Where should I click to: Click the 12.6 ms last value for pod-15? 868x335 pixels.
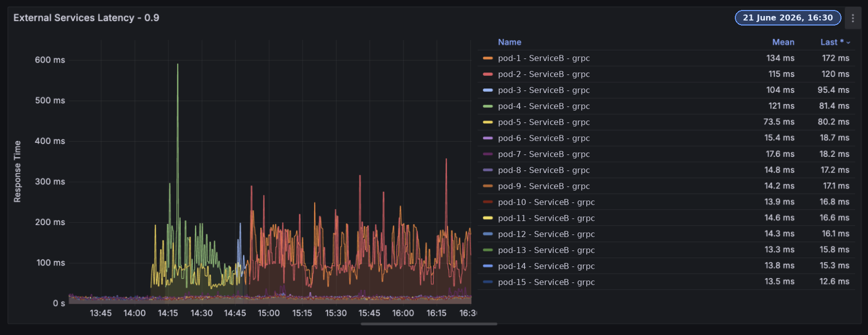click(x=834, y=282)
